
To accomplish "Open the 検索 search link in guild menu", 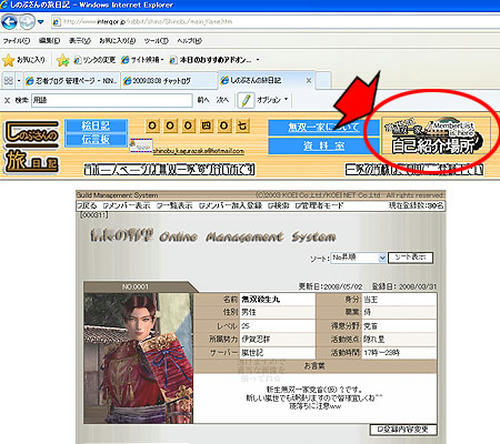I will tap(279, 206).
